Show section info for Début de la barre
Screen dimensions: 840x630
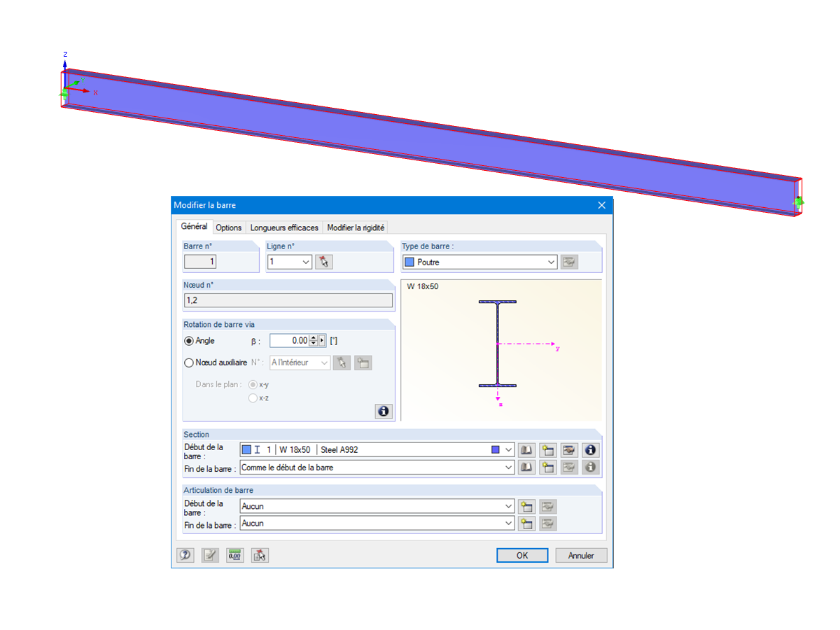coord(591,450)
